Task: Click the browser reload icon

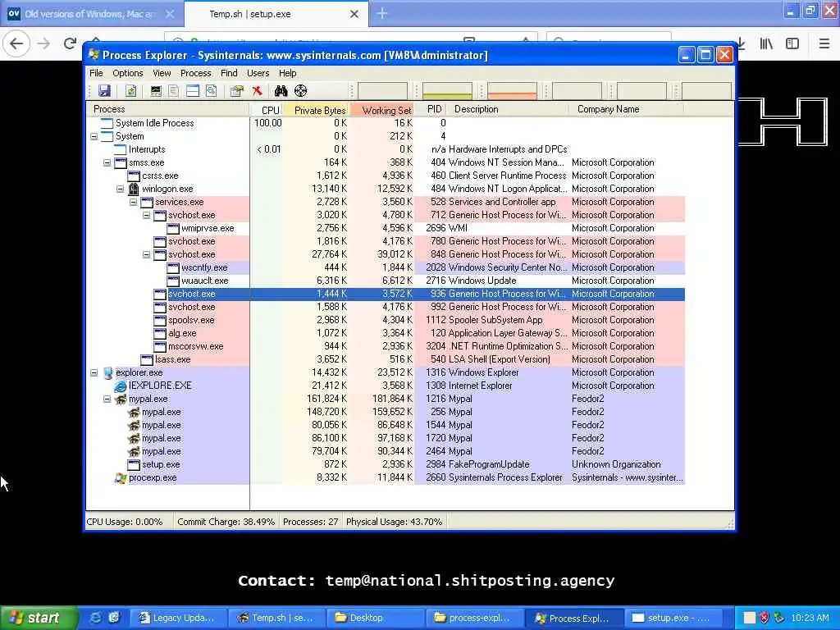Action: pyautogui.click(x=70, y=43)
